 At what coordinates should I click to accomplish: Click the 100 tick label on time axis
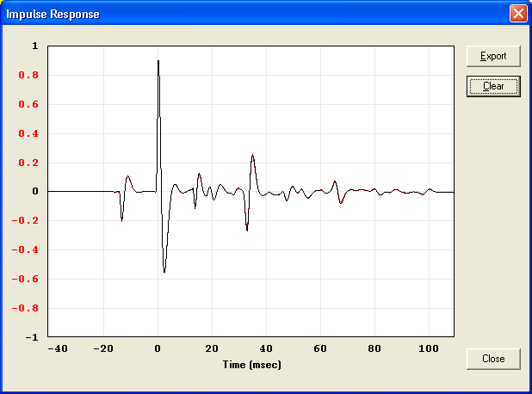click(429, 348)
